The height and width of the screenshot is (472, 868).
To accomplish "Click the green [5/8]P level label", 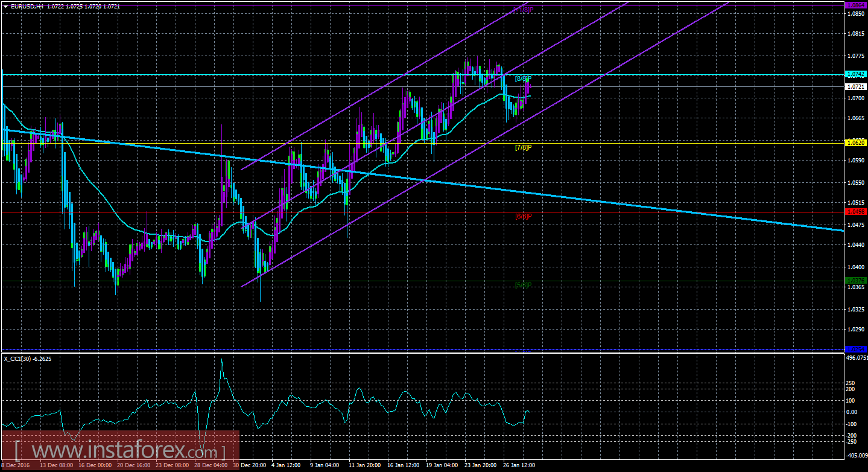I will 523,284.
